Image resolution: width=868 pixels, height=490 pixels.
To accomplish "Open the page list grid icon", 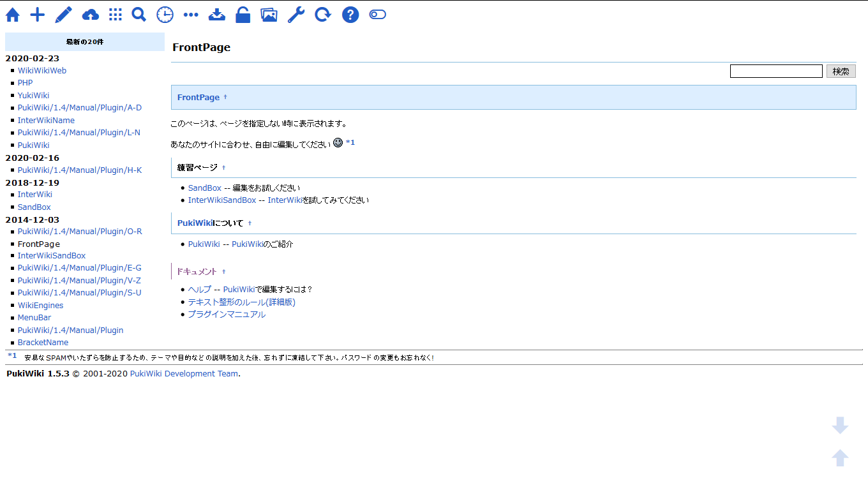I will click(x=116, y=15).
